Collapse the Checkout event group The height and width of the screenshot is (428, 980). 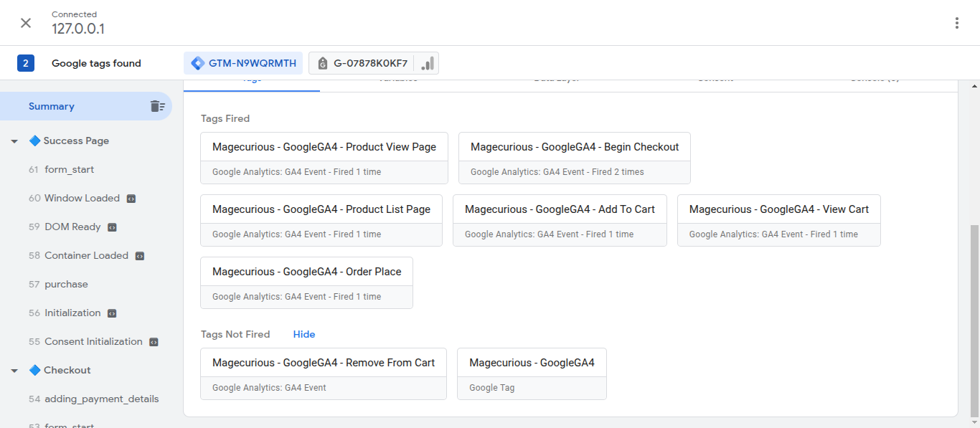[14, 370]
